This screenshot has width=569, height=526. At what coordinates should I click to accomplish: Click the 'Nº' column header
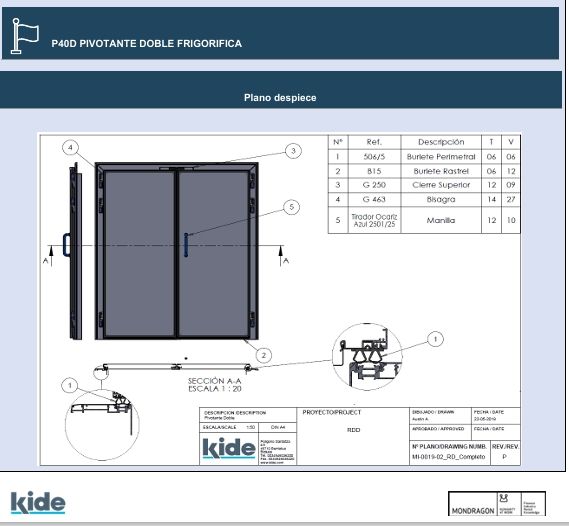tap(338, 142)
